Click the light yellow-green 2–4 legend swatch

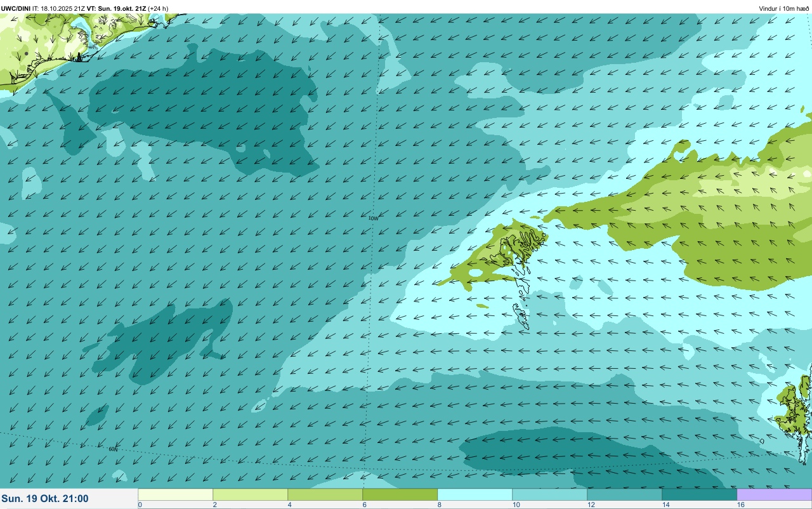click(x=251, y=494)
